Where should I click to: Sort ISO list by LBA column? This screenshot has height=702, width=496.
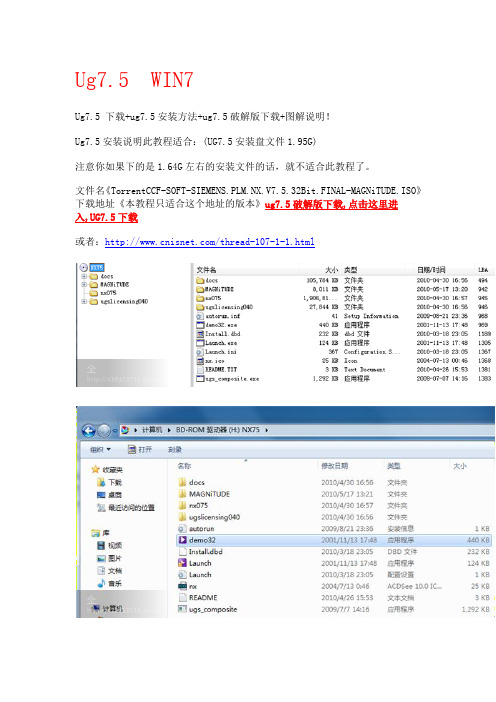(483, 270)
